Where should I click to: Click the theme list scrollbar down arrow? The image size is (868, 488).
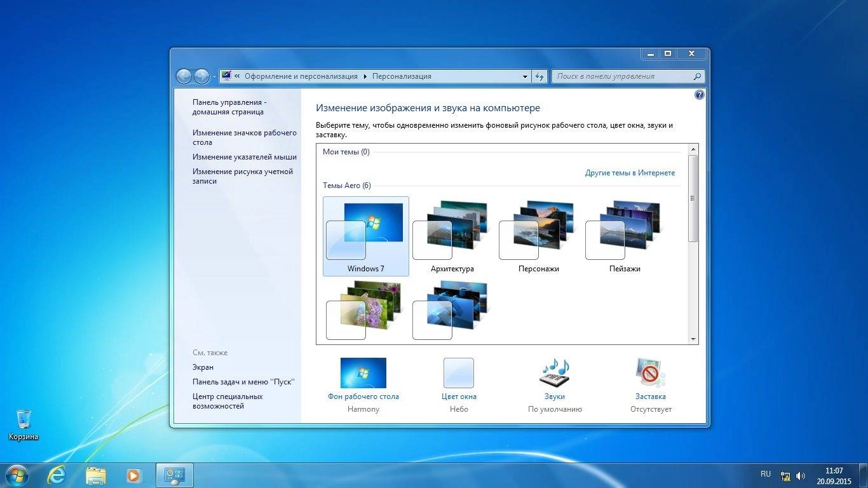coord(693,339)
